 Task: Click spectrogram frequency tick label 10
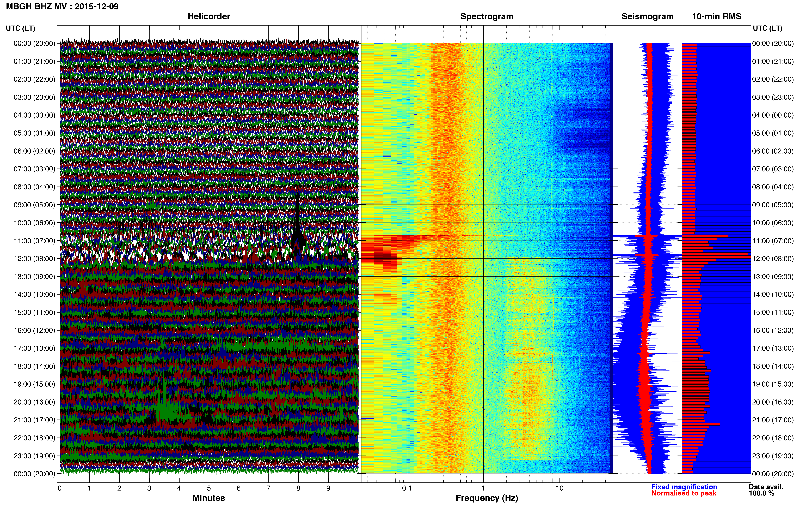tap(559, 488)
